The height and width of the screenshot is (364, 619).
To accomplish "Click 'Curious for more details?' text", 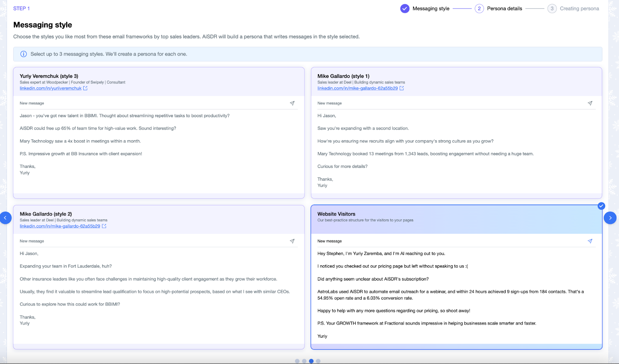I will coord(342,166).
